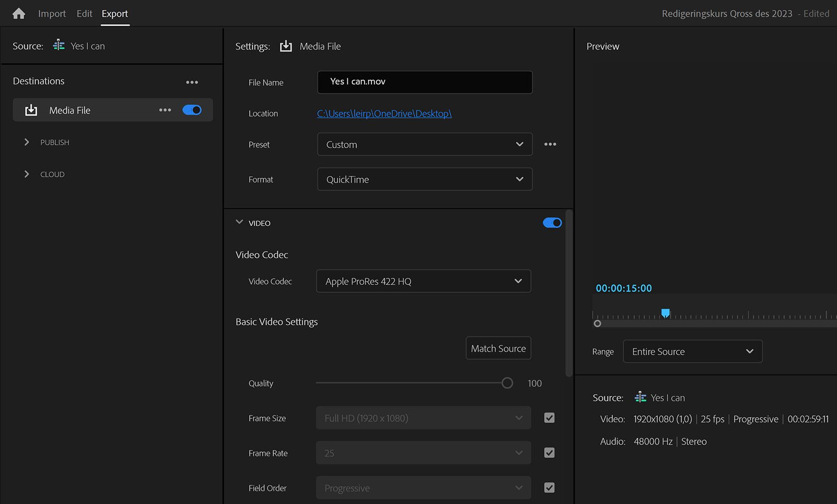Click the Match Source button
This screenshot has width=837, height=504.
[498, 348]
